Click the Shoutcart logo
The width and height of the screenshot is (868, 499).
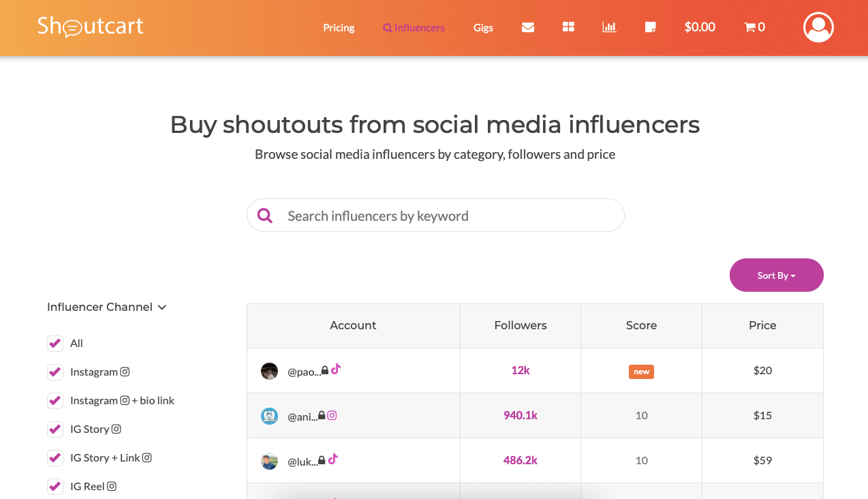(91, 27)
